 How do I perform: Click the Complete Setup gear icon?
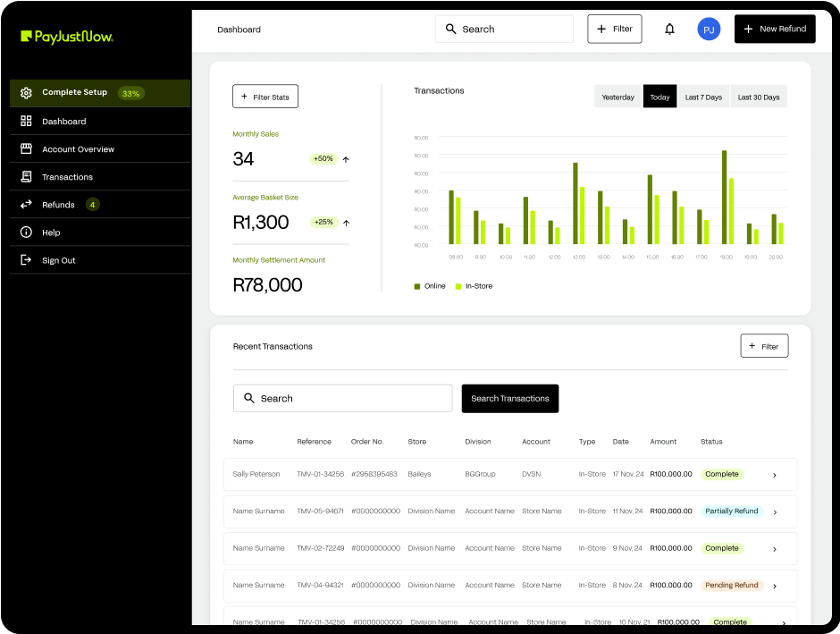pyautogui.click(x=26, y=93)
